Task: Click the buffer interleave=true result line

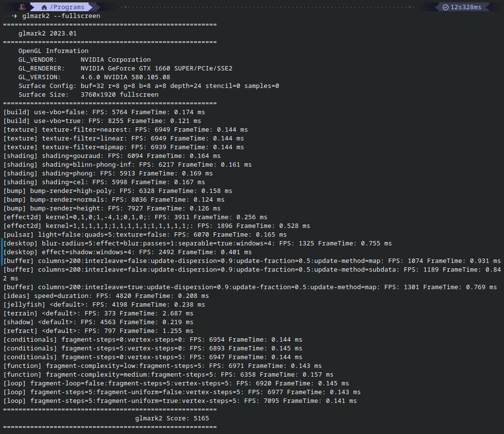Action: (250, 287)
